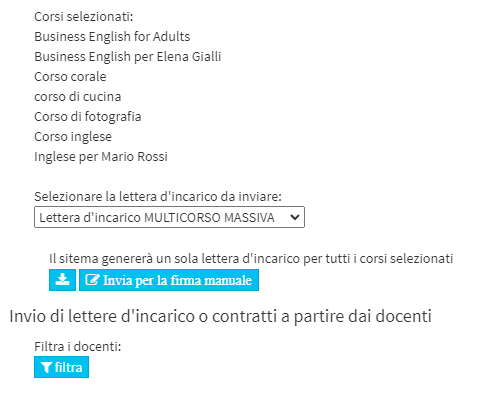
Task: Click the filtra button
Action: click(x=61, y=367)
